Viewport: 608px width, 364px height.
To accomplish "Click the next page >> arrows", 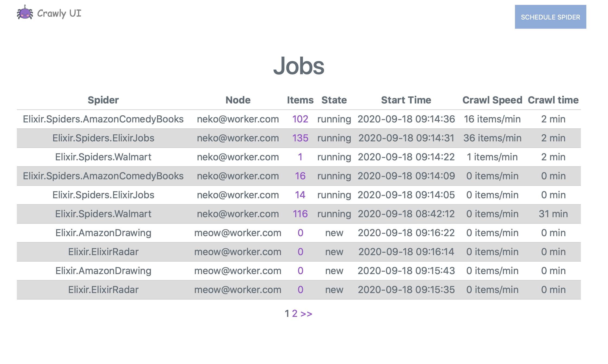I will (x=306, y=314).
